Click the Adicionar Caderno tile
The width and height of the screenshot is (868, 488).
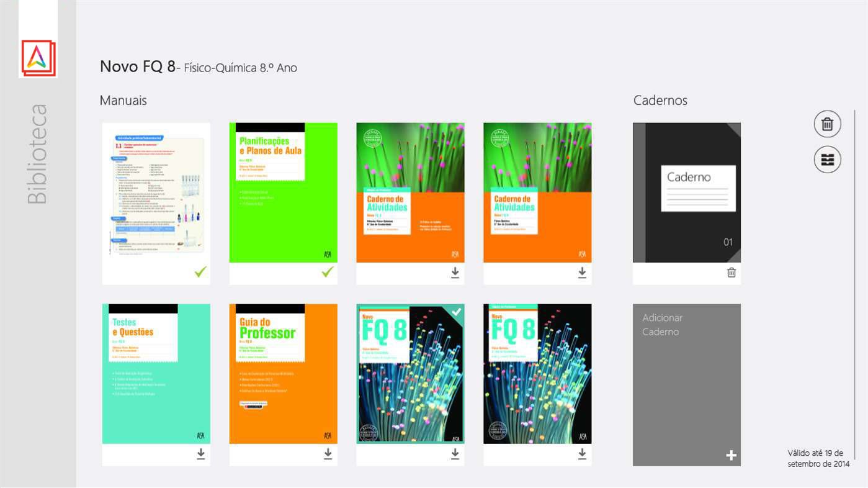tap(687, 385)
